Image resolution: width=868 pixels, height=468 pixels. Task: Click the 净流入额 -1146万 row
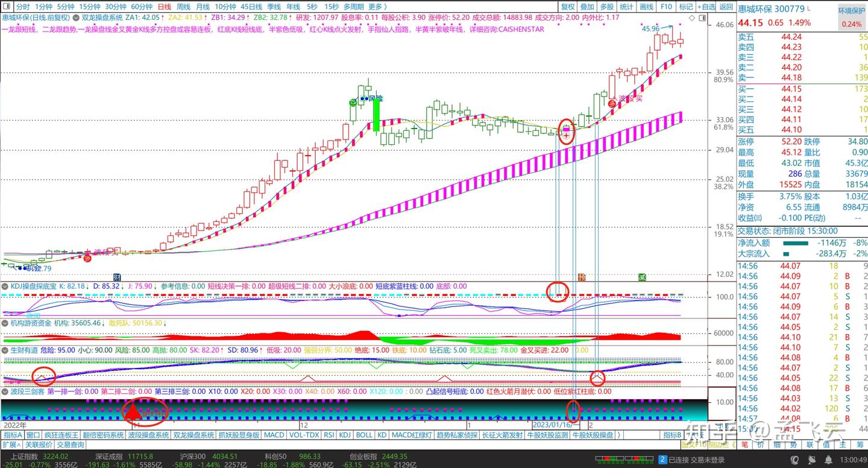pos(802,242)
